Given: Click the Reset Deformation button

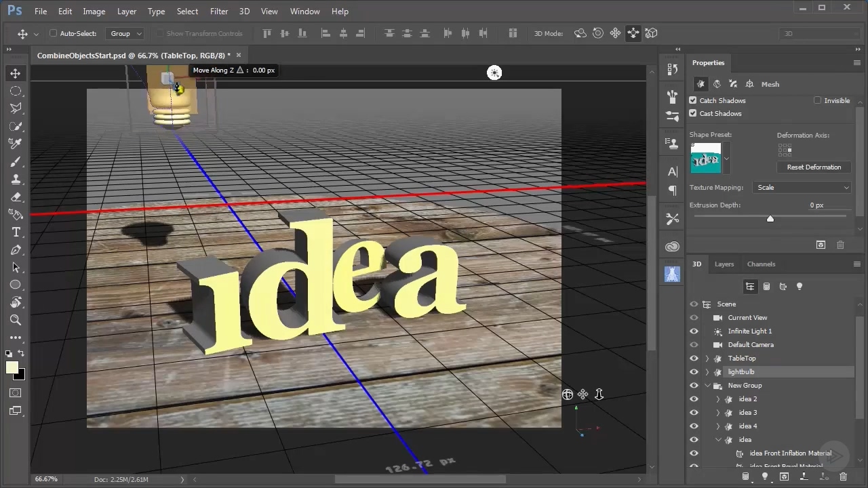Looking at the screenshot, I should coord(813,167).
